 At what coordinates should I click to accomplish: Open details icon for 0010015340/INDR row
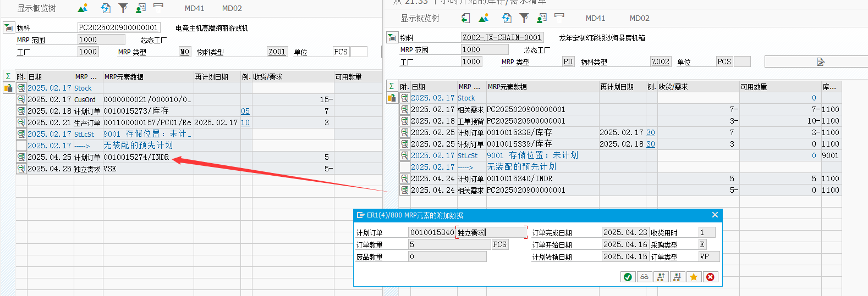(404, 178)
